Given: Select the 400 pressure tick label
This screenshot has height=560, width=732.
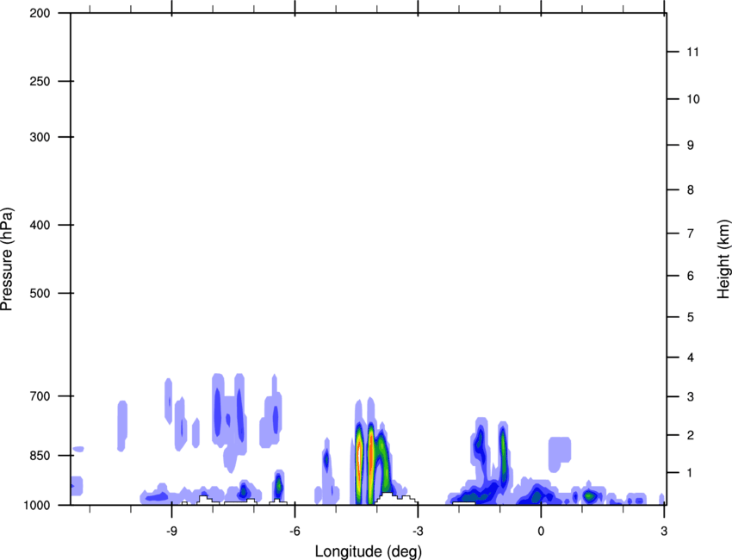Looking at the screenshot, I should coord(40,225).
